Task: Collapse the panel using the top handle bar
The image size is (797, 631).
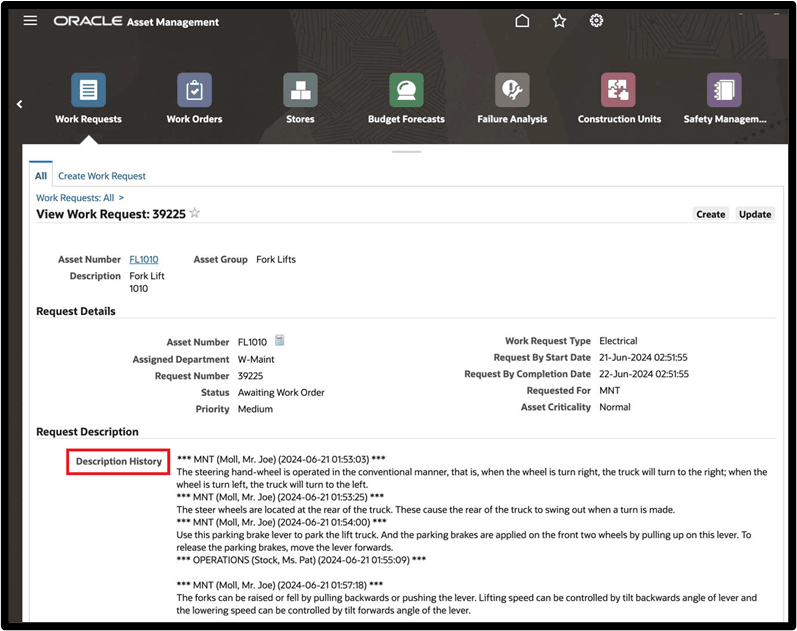Action: click(x=407, y=152)
